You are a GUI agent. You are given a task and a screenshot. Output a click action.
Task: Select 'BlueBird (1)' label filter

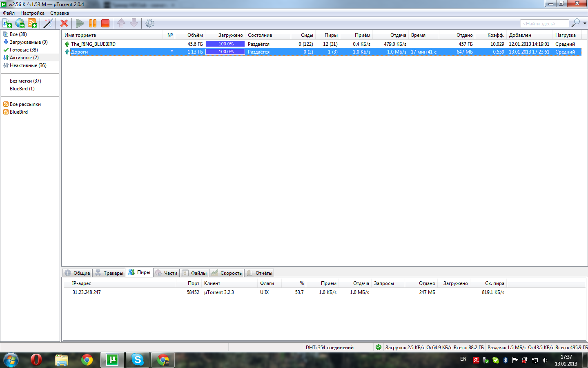pyautogui.click(x=22, y=89)
